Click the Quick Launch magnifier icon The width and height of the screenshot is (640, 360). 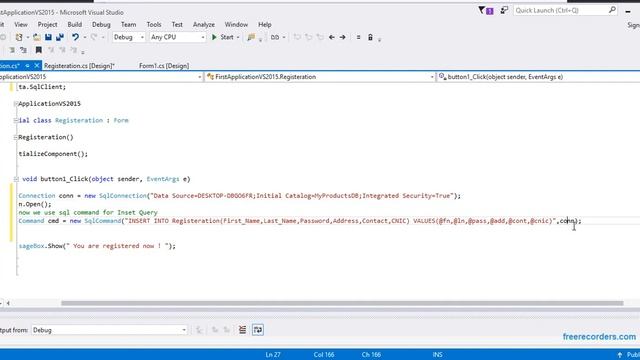[x=612, y=10]
